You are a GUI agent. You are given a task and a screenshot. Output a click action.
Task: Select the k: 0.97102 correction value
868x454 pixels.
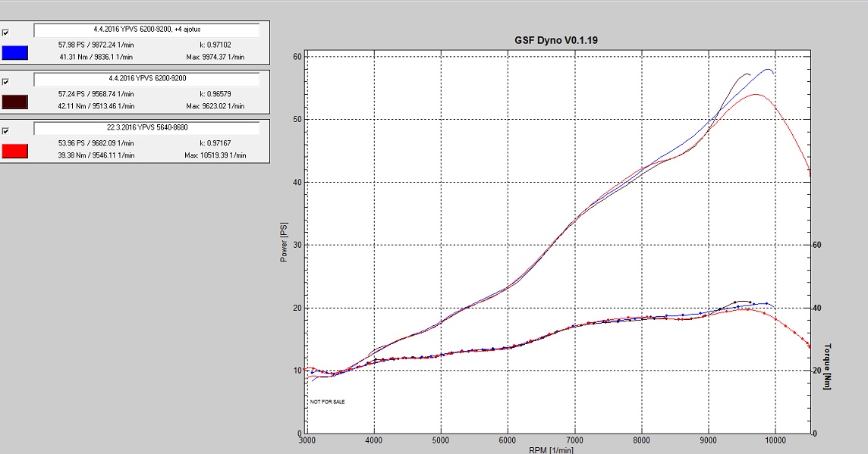pos(215,45)
